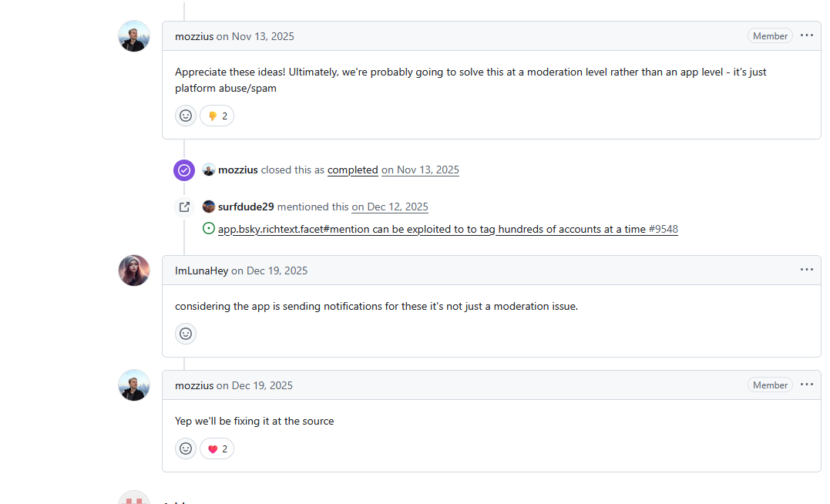Image resolution: width=830 pixels, height=504 pixels.
Task: Click the small mozzius avatar in closed event
Action: tap(208, 170)
